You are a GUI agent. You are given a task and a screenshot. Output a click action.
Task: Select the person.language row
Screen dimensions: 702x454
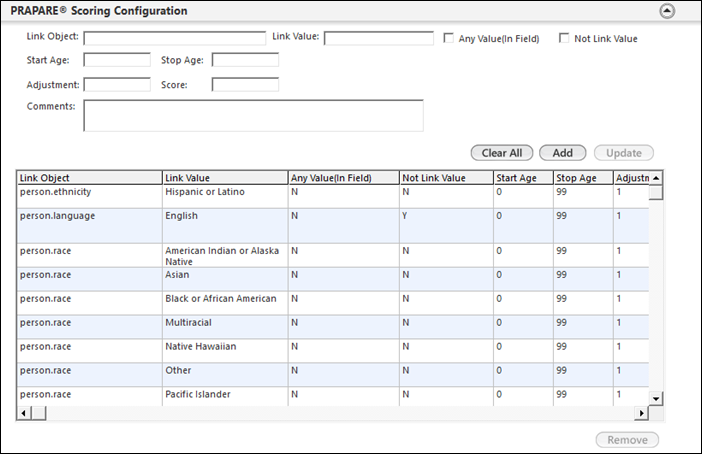pyautogui.click(x=333, y=226)
